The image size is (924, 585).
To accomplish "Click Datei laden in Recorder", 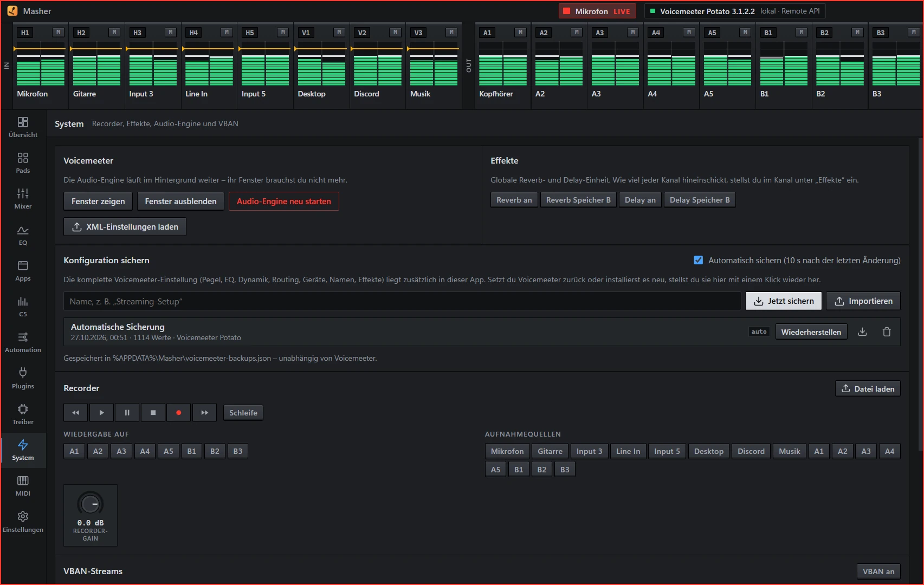I will click(x=868, y=389).
